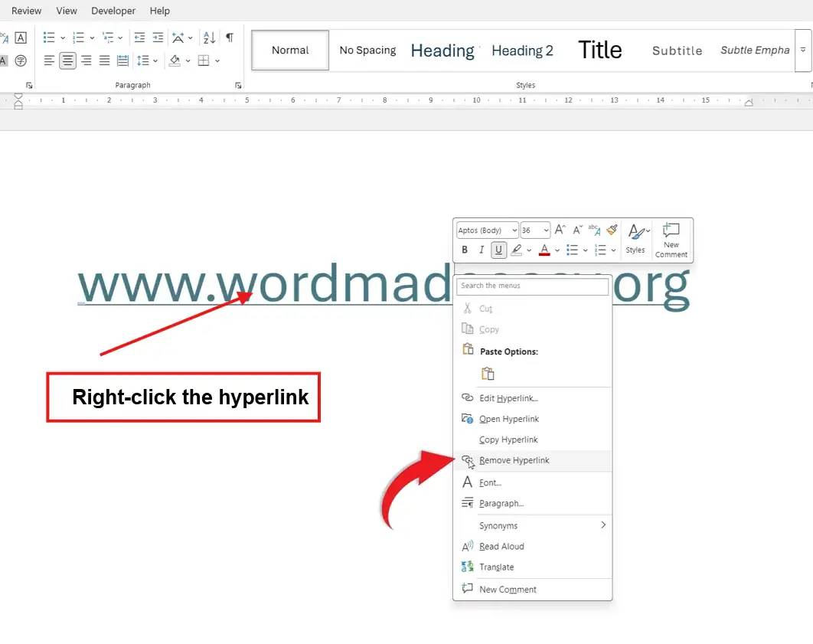Click the Search the menus field

(x=533, y=286)
